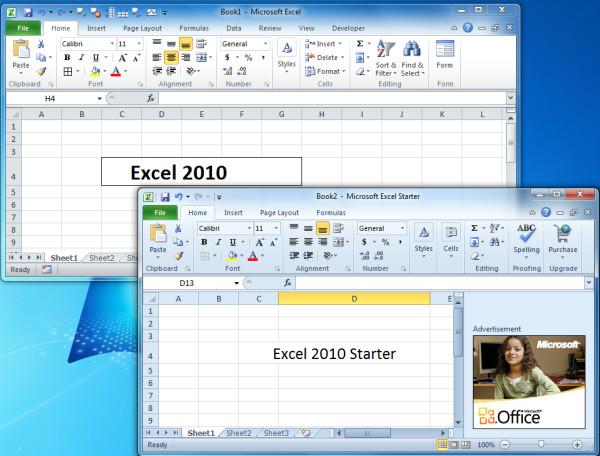The width and height of the screenshot is (600, 456).
Task: Click Merge & Center in Excel Starter
Action: tap(338, 242)
